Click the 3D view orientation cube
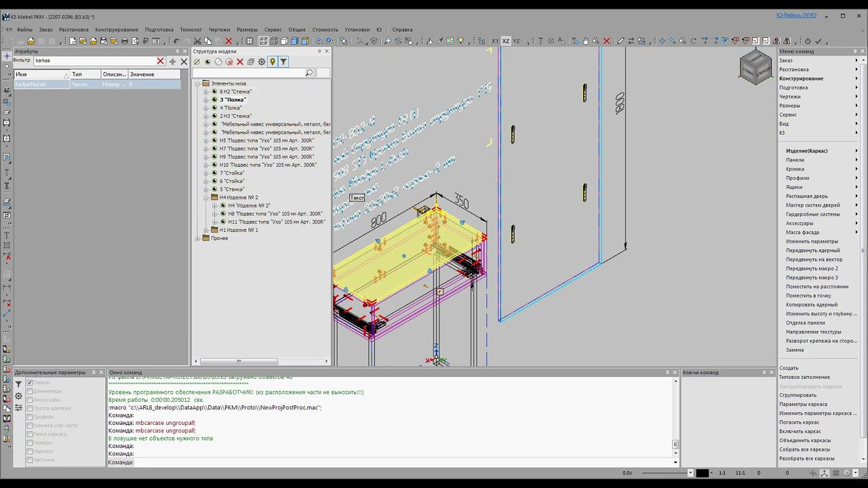The image size is (868, 488). [x=755, y=68]
